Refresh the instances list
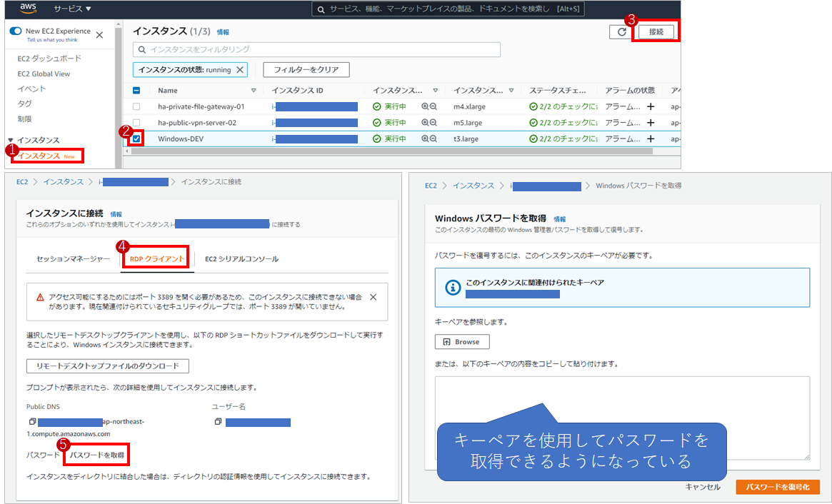Screen dimensions: 832x504 coord(622,32)
